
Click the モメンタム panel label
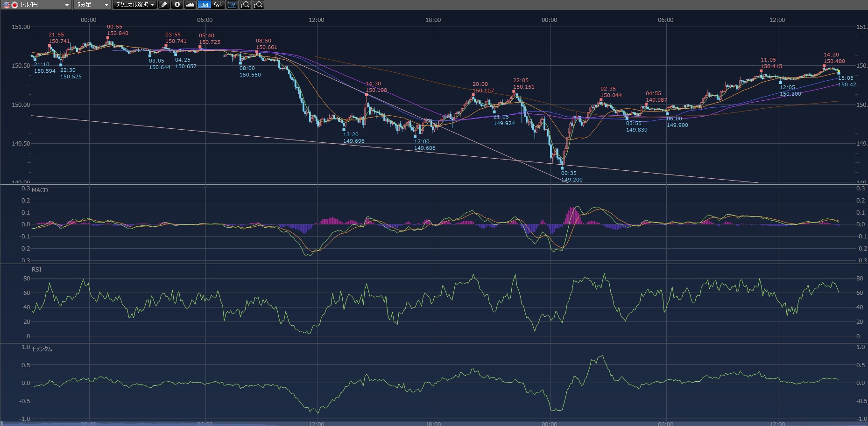[42, 349]
